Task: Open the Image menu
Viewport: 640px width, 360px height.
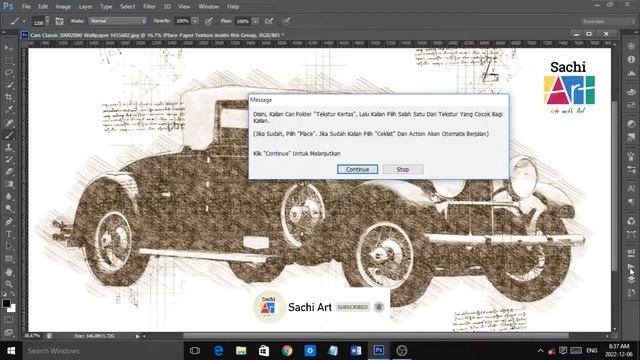Action: coord(63,7)
